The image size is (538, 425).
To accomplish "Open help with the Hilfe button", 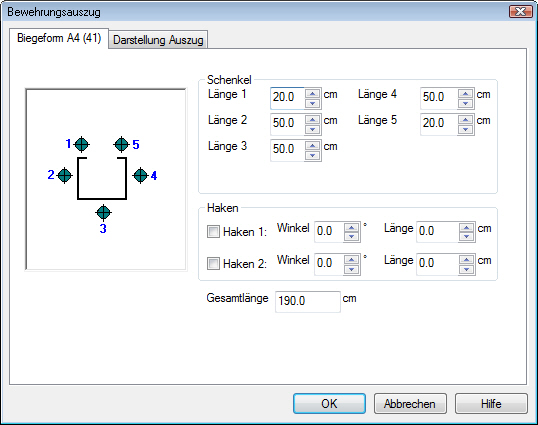I will coord(491,403).
